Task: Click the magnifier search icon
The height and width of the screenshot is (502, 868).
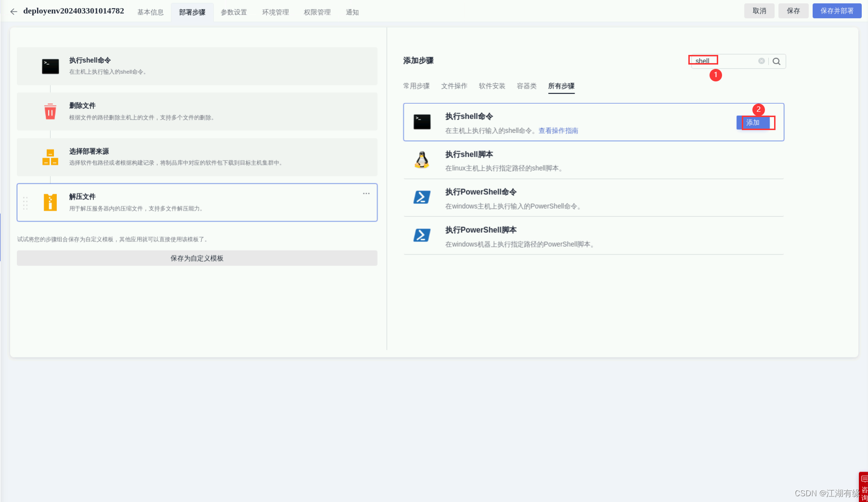Action: [x=776, y=61]
